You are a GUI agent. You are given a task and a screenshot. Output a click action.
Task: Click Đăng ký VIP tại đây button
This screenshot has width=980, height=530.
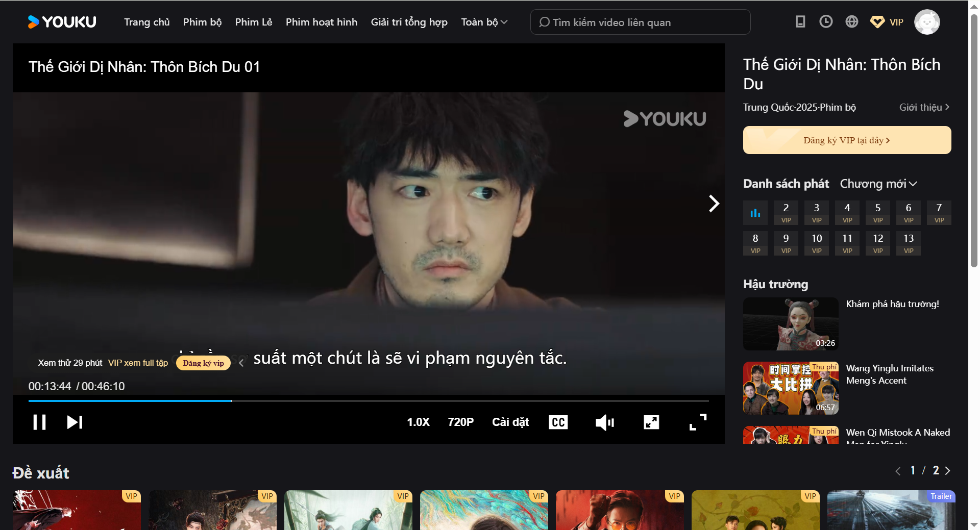846,140
